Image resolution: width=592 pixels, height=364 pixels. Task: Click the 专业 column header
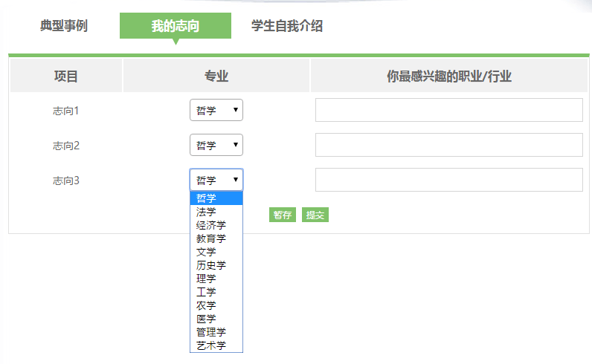[216, 76]
